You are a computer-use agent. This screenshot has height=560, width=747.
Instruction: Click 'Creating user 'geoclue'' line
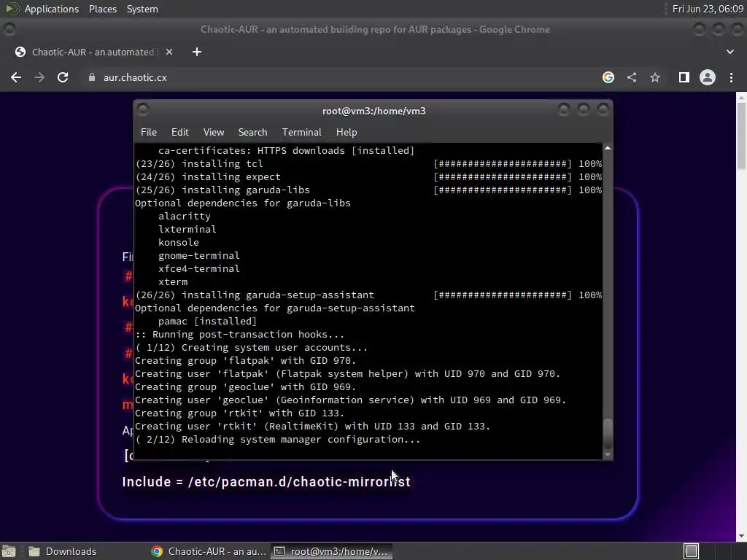[351, 400]
